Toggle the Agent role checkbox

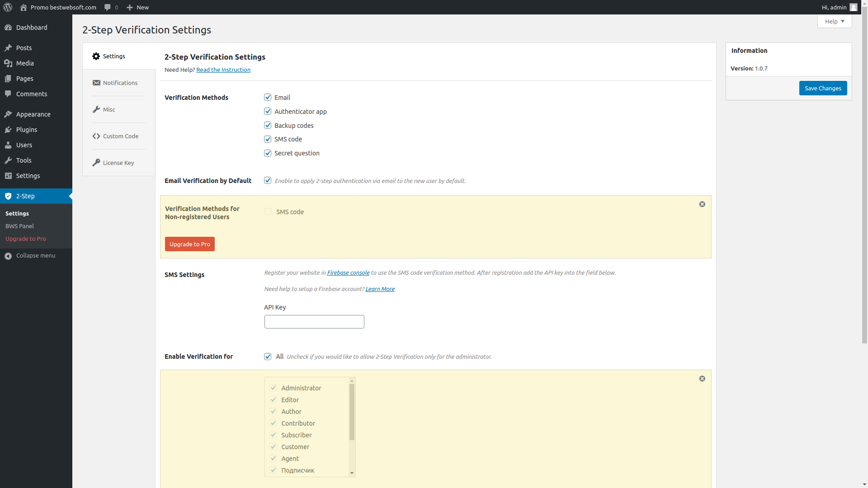[273, 458]
